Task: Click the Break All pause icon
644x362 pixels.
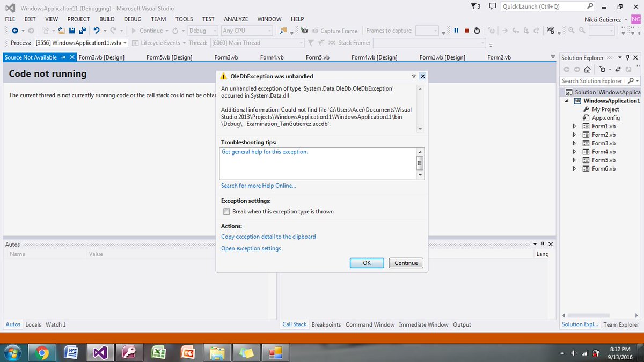Action: point(456,31)
